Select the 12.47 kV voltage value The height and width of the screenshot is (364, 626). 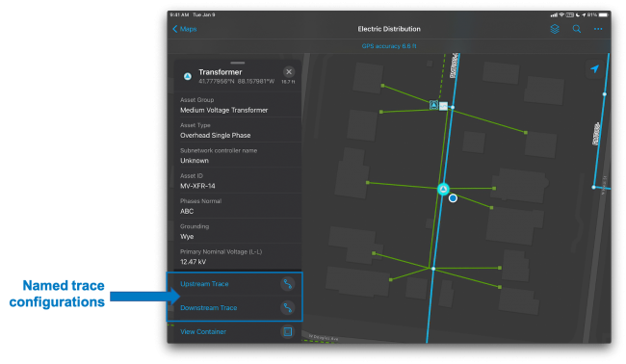tap(194, 262)
